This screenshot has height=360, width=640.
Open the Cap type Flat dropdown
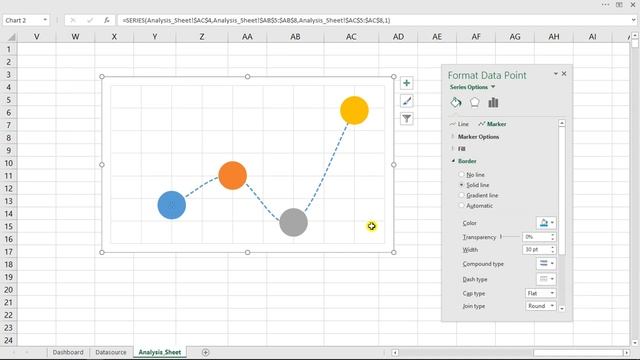(x=540, y=293)
